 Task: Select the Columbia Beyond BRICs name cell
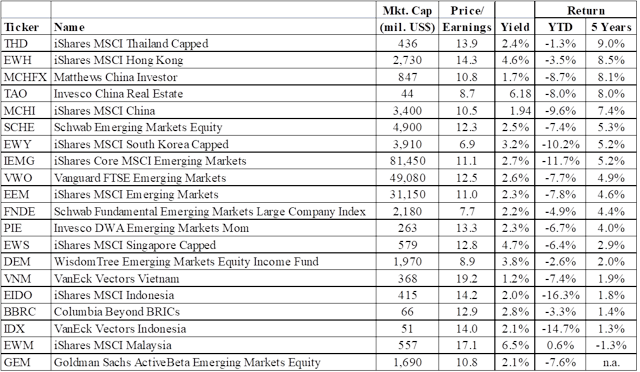pos(117,312)
